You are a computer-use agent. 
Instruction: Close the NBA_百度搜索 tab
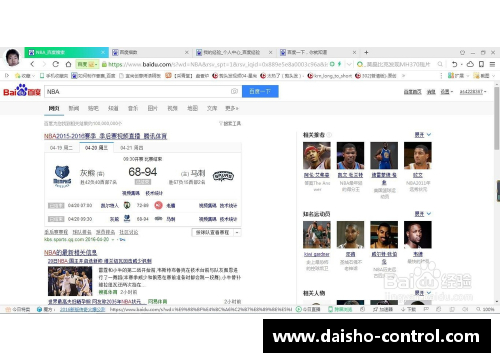tap(103, 52)
